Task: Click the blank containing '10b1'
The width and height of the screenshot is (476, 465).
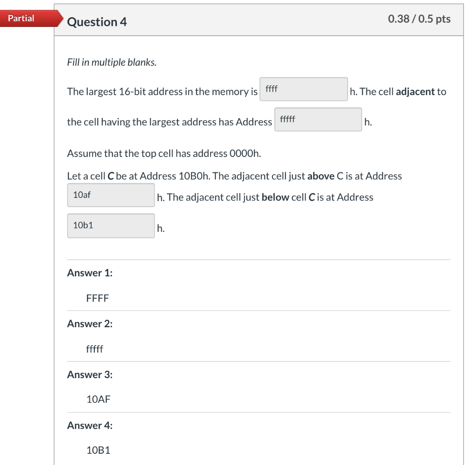Action: click(111, 226)
